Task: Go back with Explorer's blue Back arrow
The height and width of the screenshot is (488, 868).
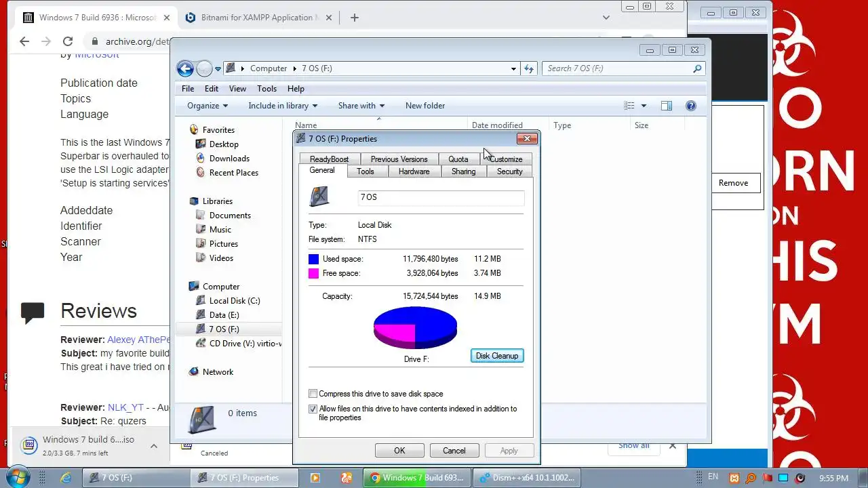Action: click(185, 68)
